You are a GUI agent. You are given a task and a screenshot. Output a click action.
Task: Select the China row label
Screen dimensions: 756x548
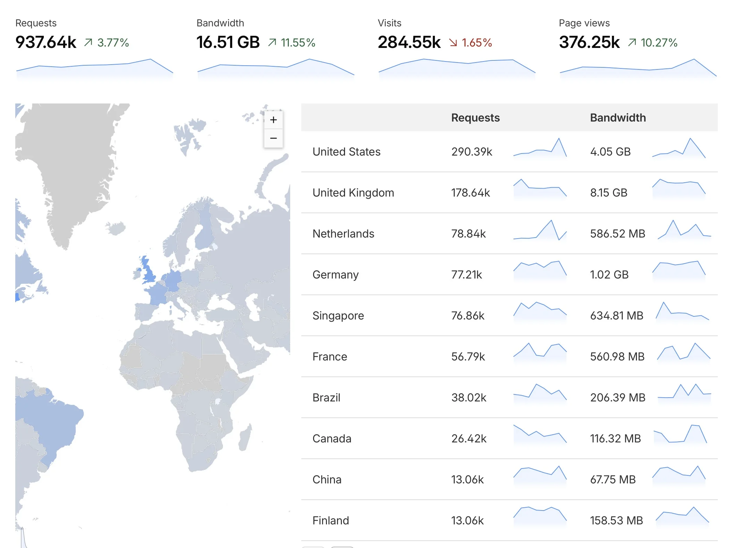[x=327, y=480]
